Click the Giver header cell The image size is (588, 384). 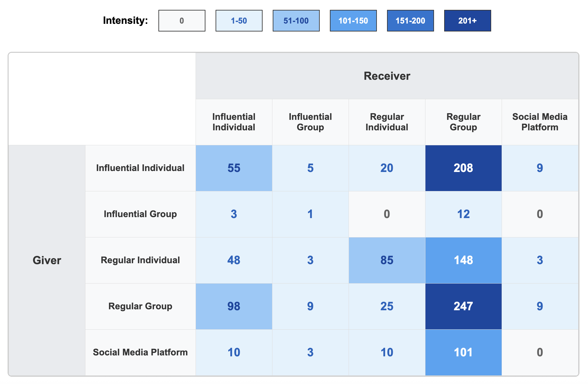click(x=47, y=260)
